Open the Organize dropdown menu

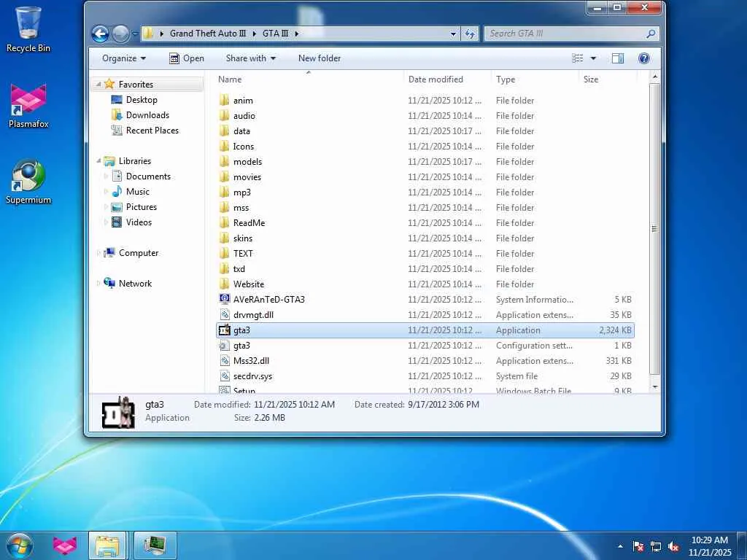click(x=124, y=58)
